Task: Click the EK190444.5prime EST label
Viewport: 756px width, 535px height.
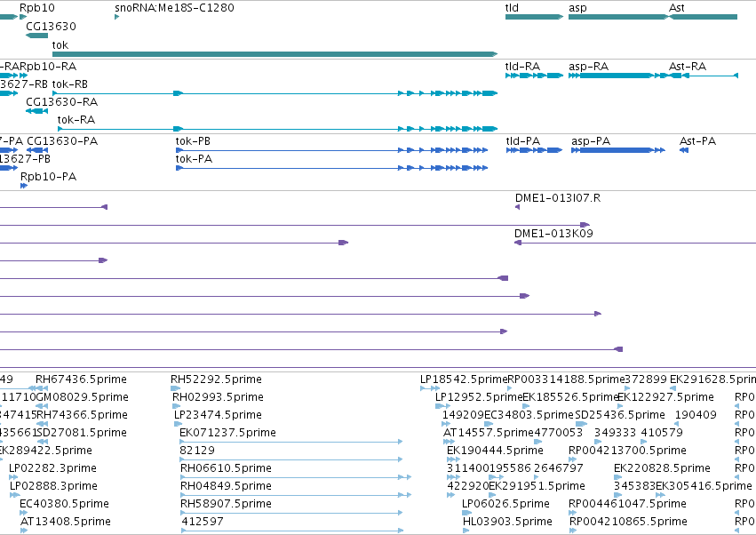Action: coord(495,450)
